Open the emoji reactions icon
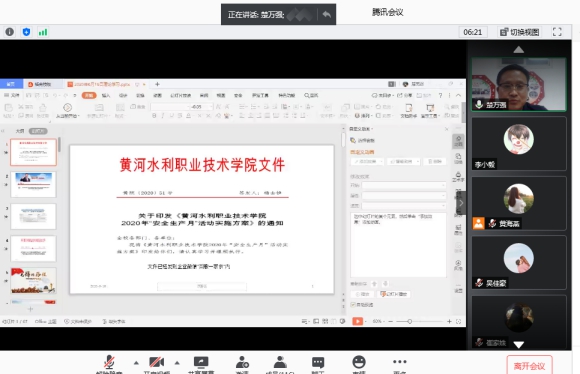The width and height of the screenshot is (580, 374). click(359, 362)
